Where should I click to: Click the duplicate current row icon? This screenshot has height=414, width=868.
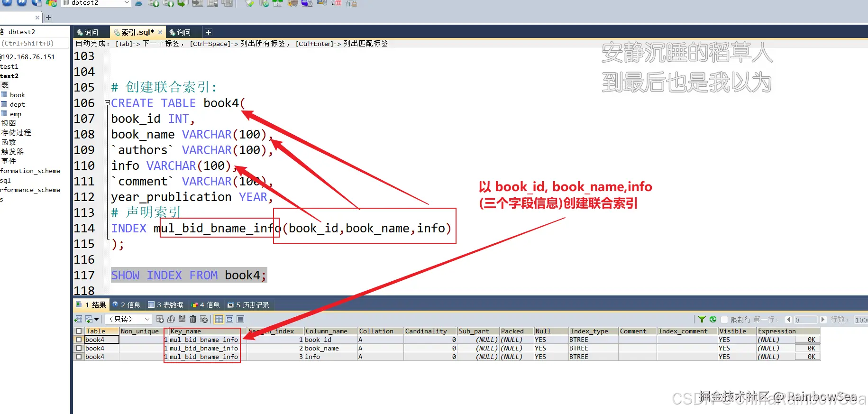click(x=171, y=319)
